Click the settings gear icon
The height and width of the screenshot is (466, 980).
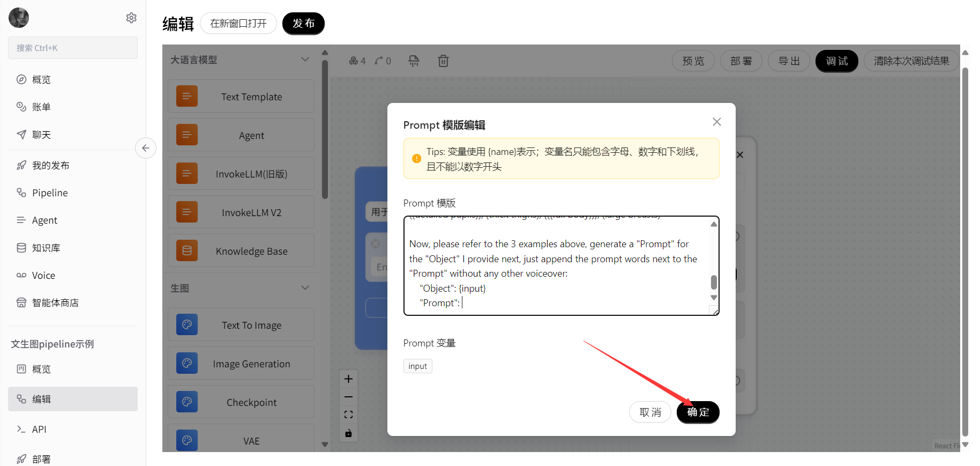131,18
